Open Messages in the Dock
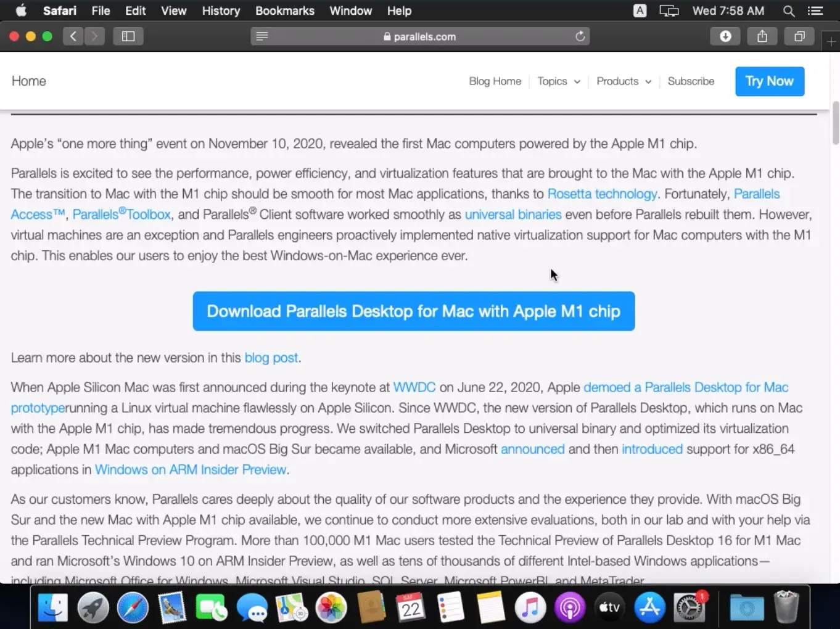This screenshot has height=629, width=840. [252, 607]
